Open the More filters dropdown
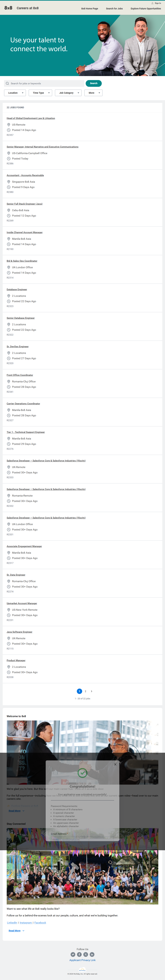The image size is (165, 980). [x=93, y=93]
